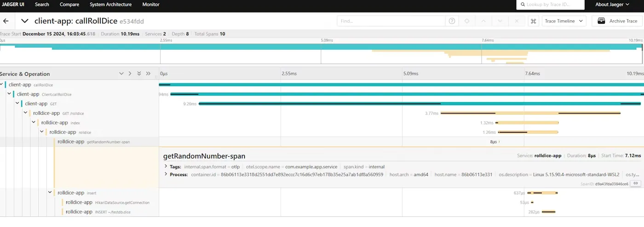Go to the Compare page
Screen dimensions: 644x227
pyautogui.click(x=69, y=5)
